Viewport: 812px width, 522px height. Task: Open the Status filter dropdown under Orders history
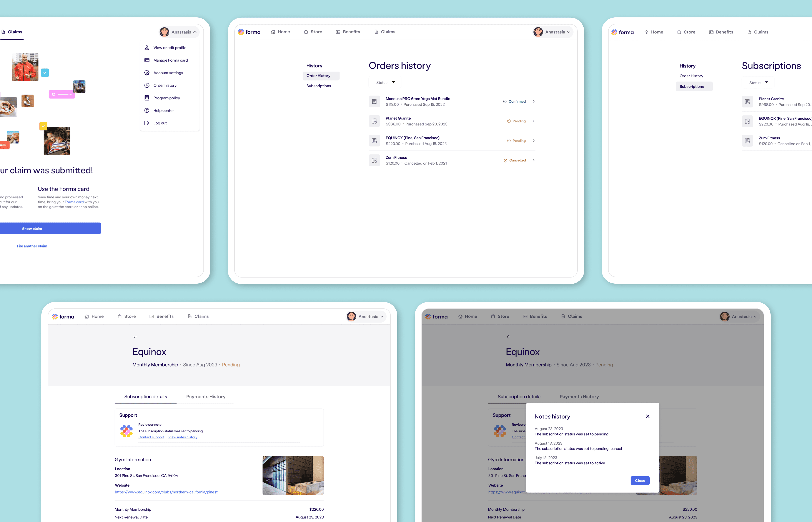pyautogui.click(x=385, y=83)
